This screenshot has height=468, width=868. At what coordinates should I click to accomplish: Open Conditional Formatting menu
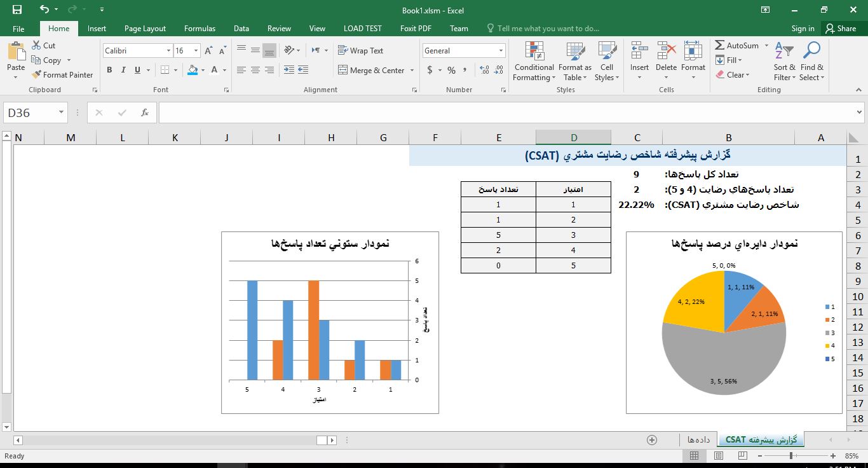tap(534, 62)
